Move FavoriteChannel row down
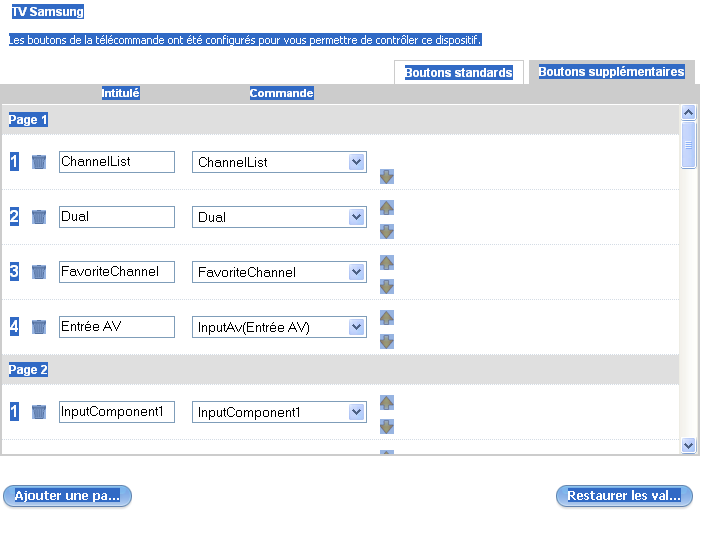This screenshot has height=550, width=704. click(x=387, y=287)
